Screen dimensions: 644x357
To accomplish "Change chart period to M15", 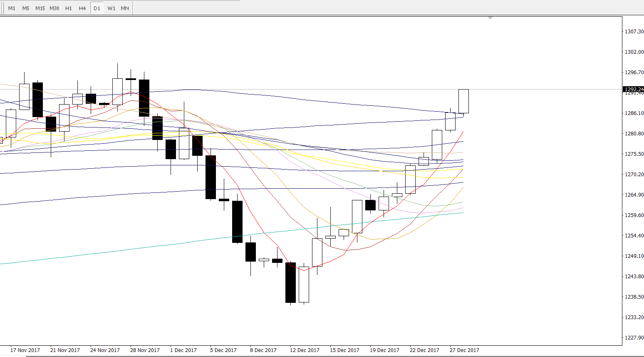I will click(40, 8).
